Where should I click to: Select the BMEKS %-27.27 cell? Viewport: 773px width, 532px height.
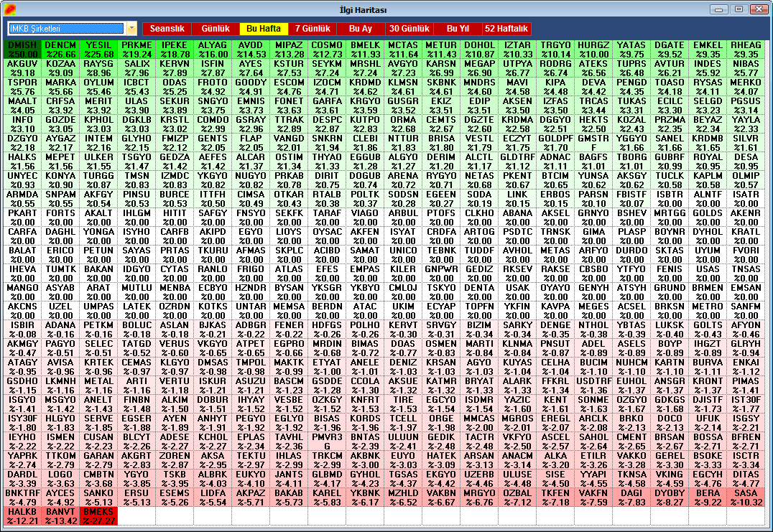tap(98, 515)
